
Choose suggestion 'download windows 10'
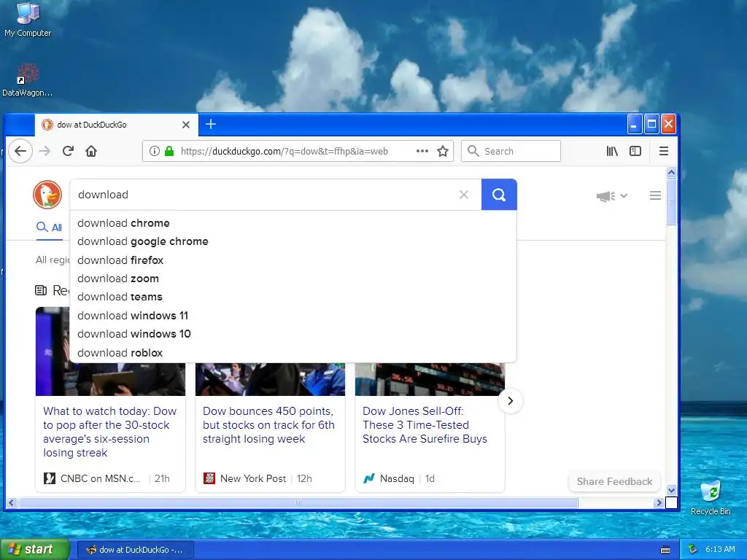(293, 334)
